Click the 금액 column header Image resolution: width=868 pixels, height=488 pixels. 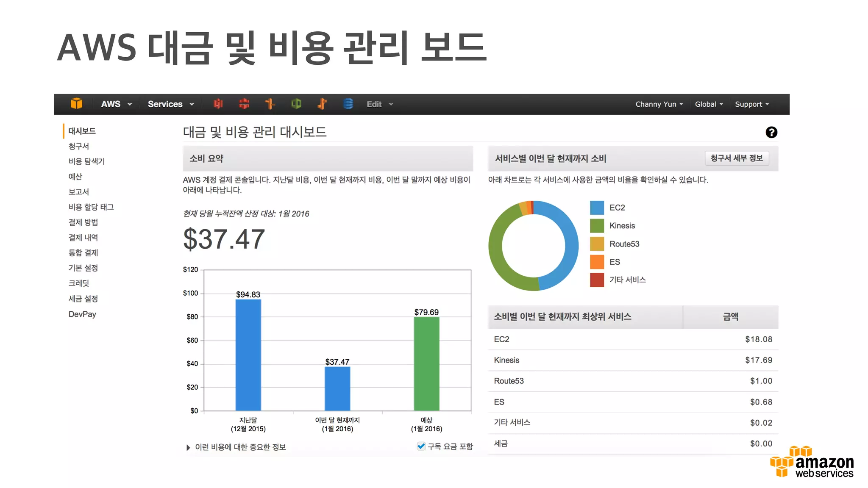tap(731, 317)
